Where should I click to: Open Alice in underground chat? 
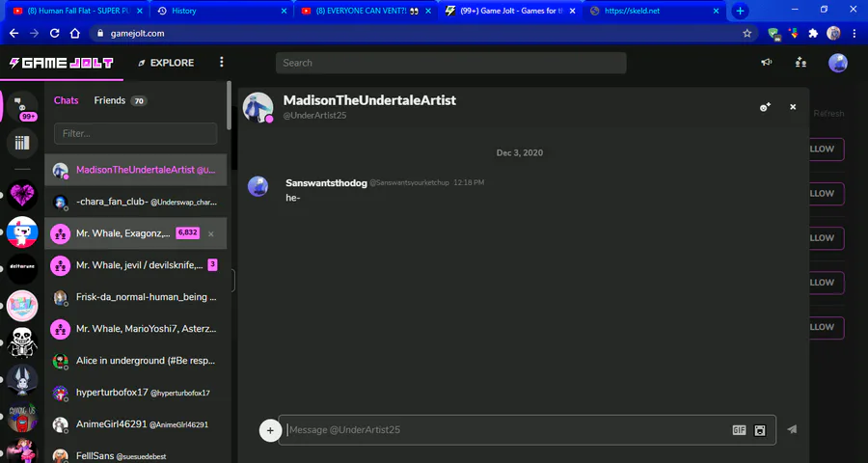[x=136, y=361]
